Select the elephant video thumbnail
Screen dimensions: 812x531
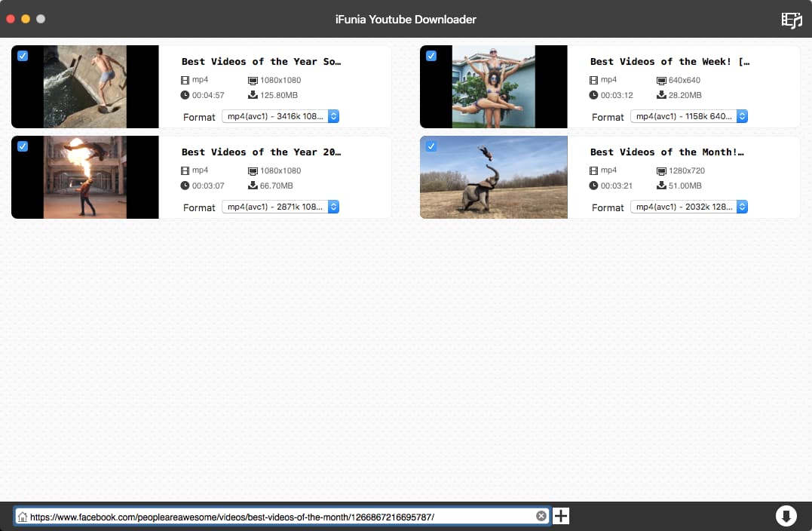pos(494,178)
